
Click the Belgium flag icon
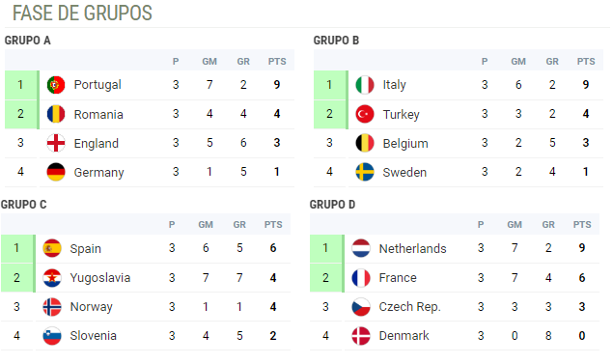tap(365, 143)
